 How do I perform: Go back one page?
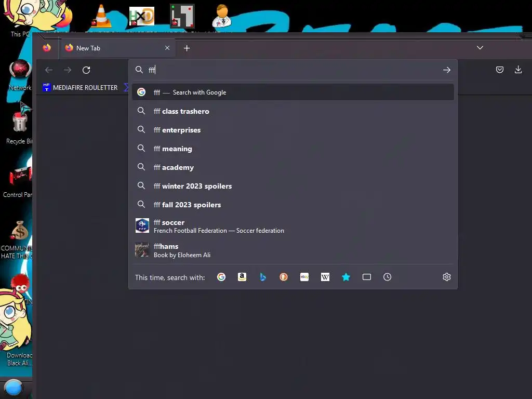pyautogui.click(x=49, y=70)
